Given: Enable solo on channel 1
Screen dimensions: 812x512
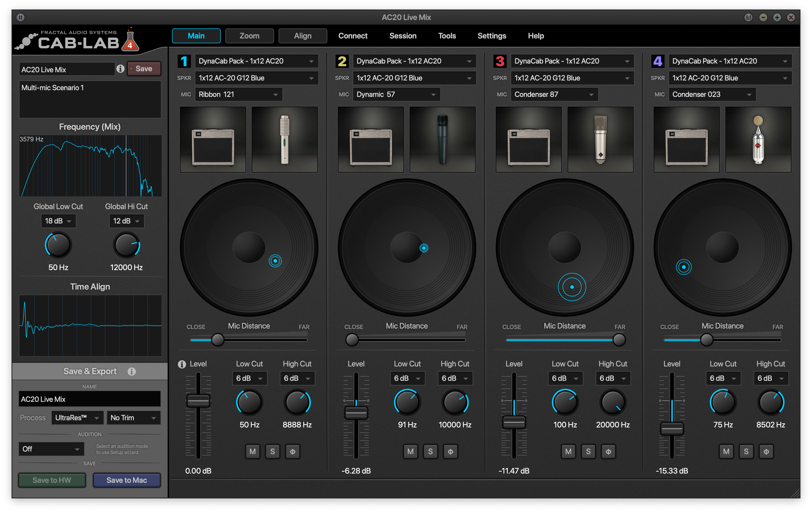Looking at the screenshot, I should 272,452.
